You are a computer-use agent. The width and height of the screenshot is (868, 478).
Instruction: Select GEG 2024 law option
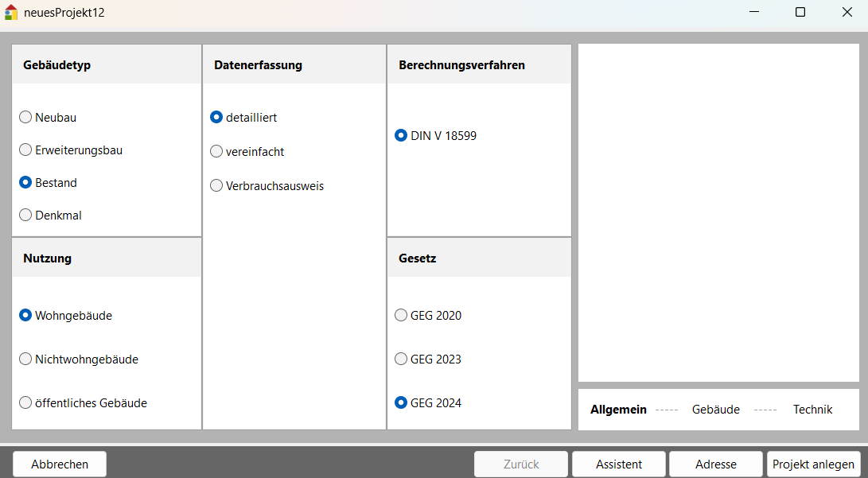(x=401, y=403)
